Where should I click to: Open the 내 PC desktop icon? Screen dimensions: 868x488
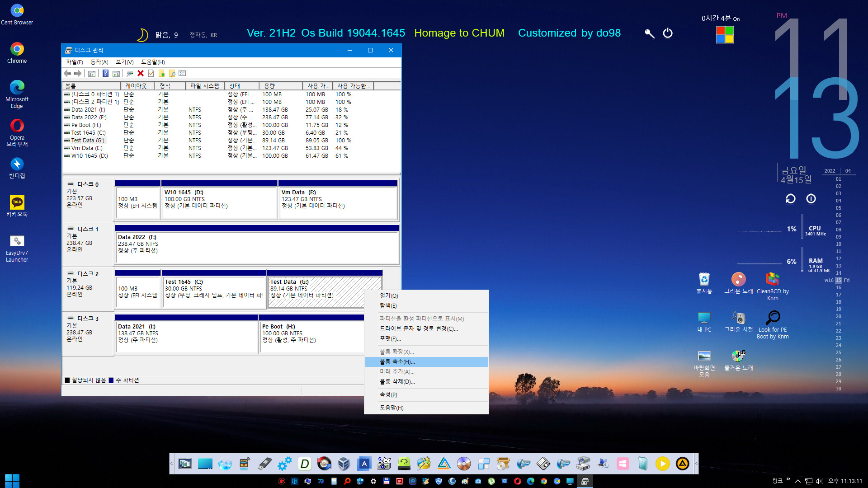click(704, 322)
